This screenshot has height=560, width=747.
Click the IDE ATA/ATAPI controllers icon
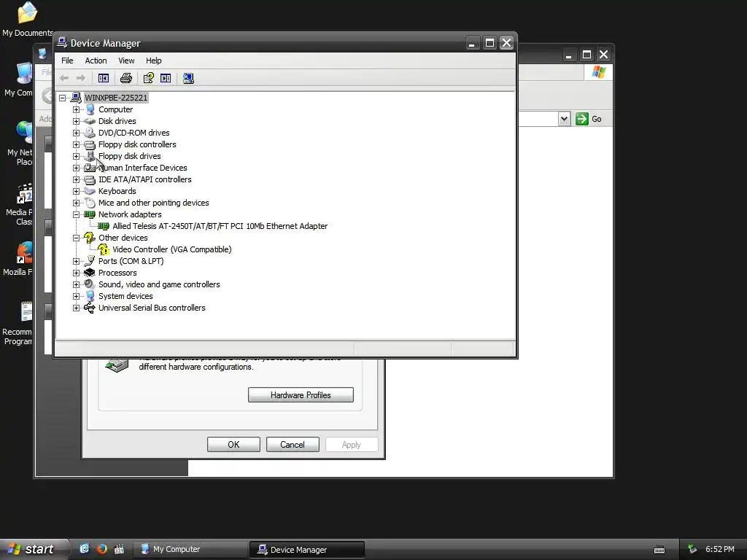90,179
